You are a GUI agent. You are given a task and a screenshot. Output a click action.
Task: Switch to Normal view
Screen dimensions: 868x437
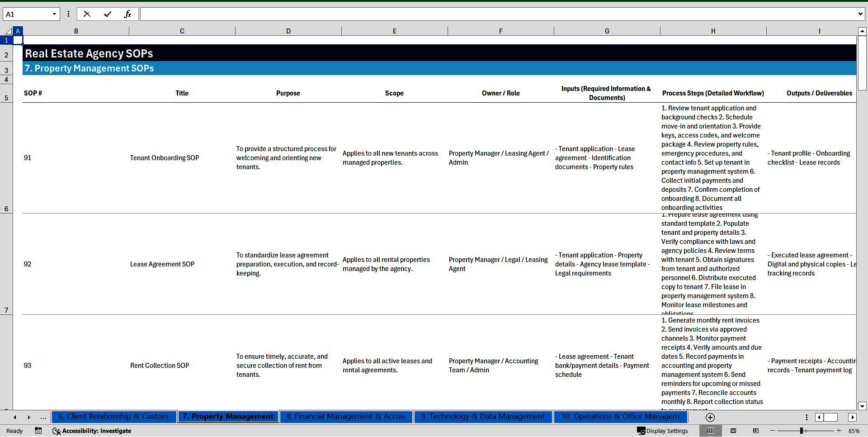point(710,431)
